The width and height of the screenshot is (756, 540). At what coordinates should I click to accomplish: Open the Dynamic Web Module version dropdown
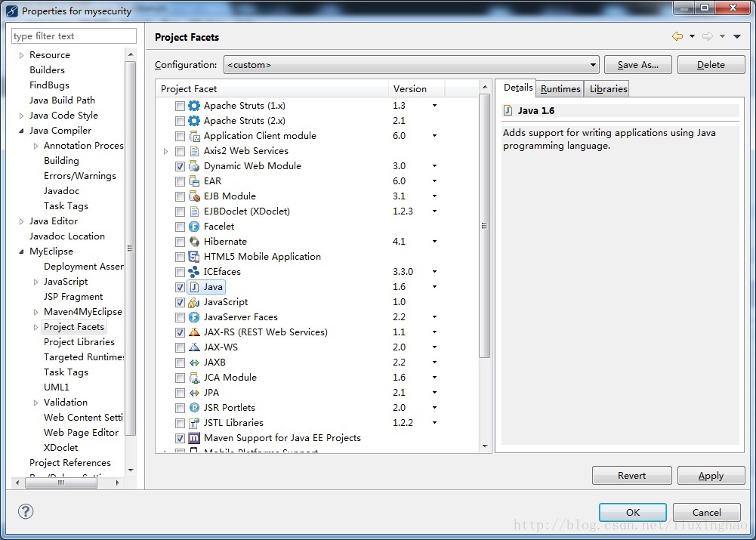[434, 166]
